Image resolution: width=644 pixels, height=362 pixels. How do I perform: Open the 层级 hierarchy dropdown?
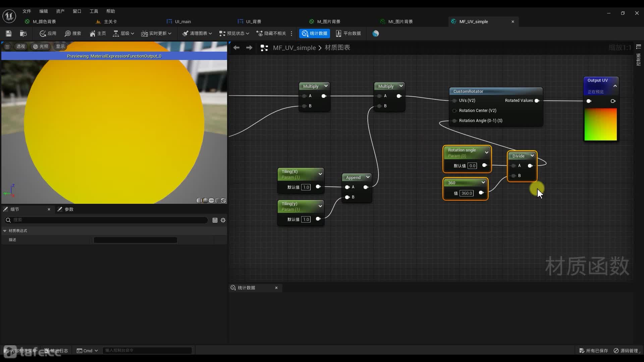pos(123,34)
